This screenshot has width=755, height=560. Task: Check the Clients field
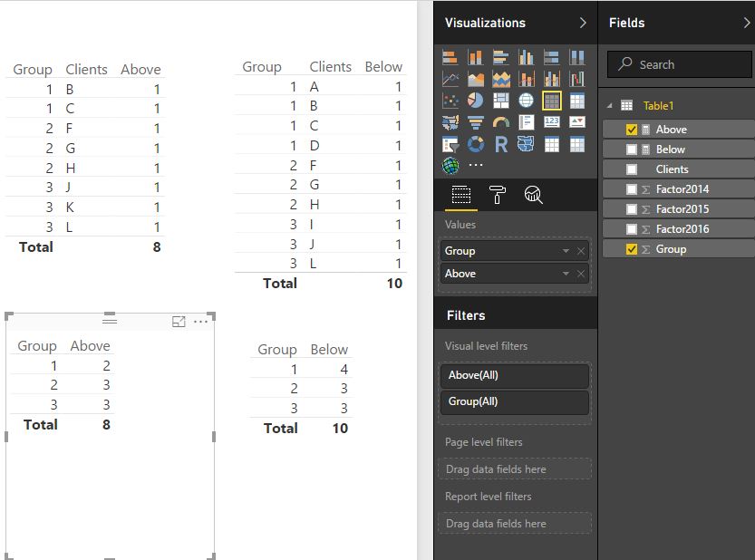[x=631, y=169]
